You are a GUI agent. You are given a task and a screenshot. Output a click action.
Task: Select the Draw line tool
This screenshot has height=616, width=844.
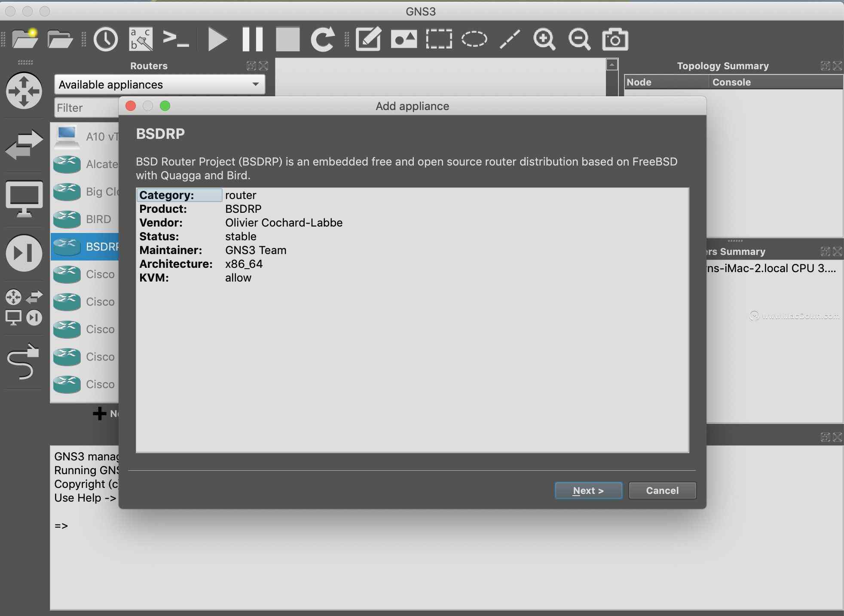pyautogui.click(x=510, y=39)
